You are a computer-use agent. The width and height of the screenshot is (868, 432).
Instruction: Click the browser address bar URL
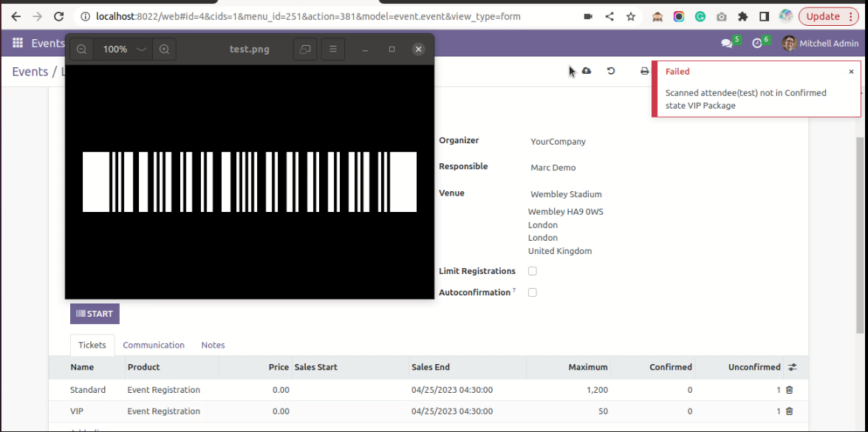point(308,16)
